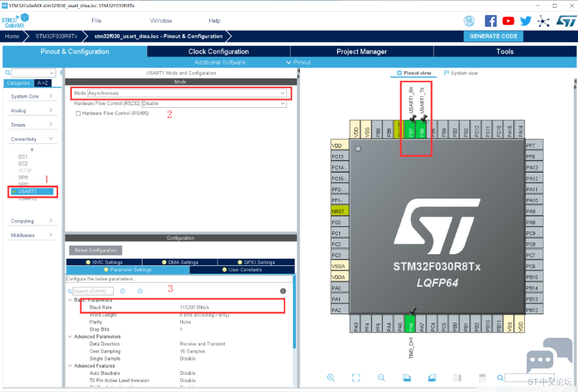
Task: Zoom out of the pinout view
Action: coord(381,378)
